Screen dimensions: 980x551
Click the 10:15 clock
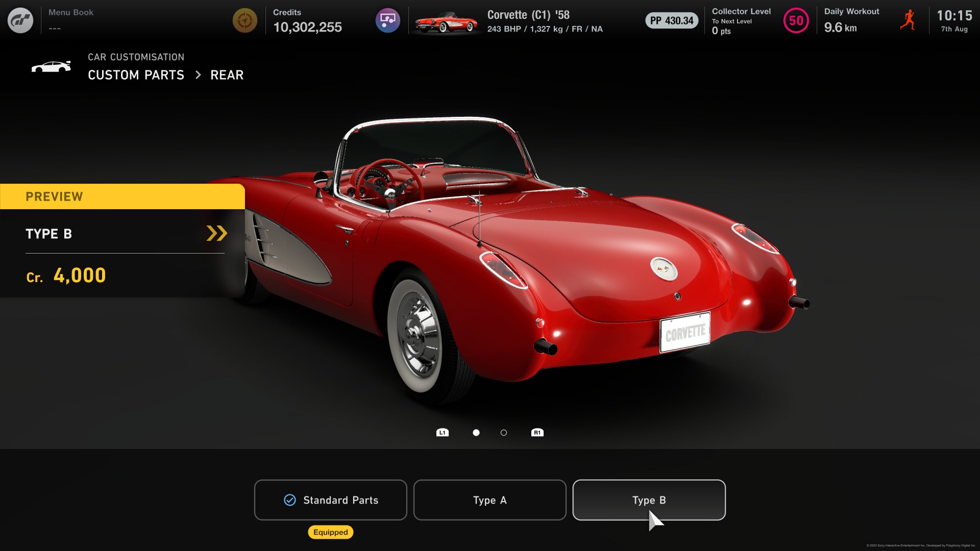click(x=954, y=16)
